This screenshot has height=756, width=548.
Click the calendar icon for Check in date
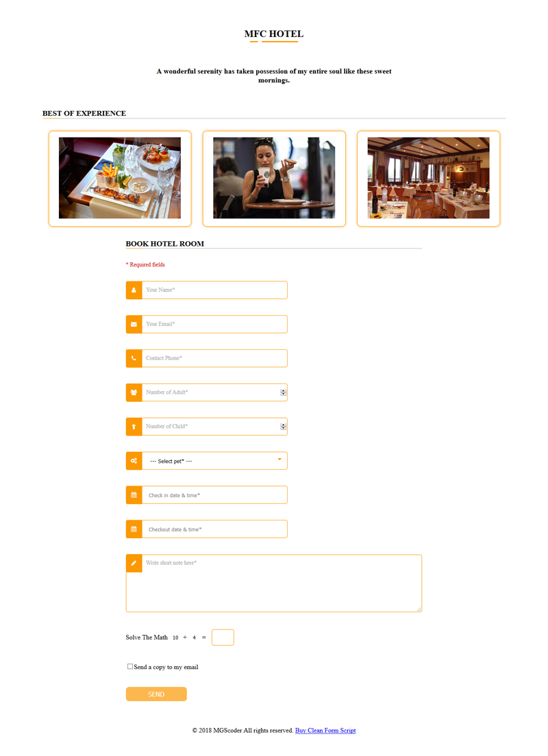point(134,495)
